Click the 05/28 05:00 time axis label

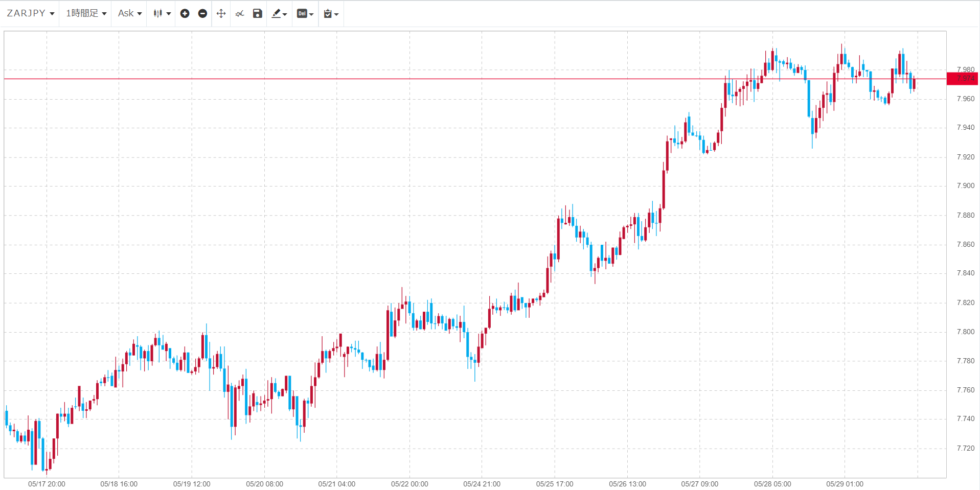(772, 484)
